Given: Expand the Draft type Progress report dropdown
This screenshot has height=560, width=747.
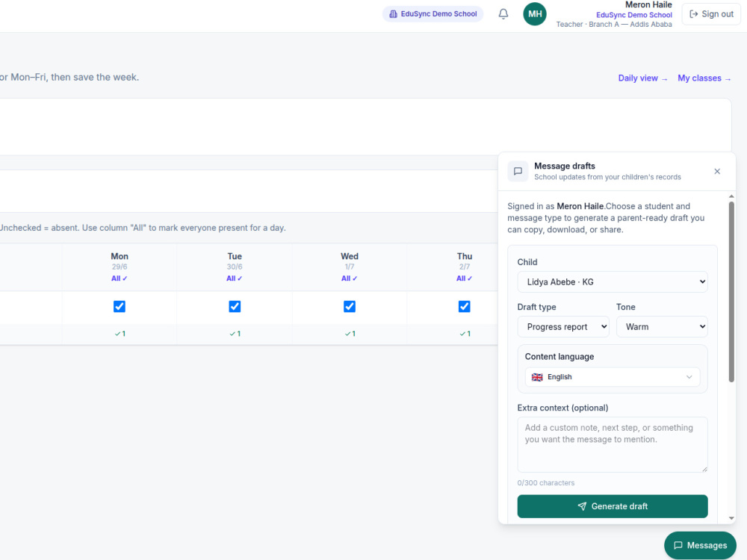Looking at the screenshot, I should pyautogui.click(x=563, y=327).
